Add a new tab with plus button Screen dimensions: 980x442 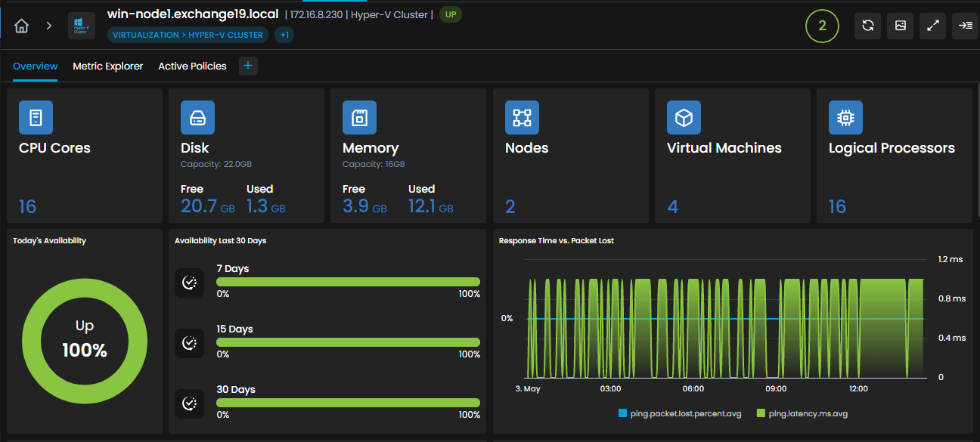[248, 66]
